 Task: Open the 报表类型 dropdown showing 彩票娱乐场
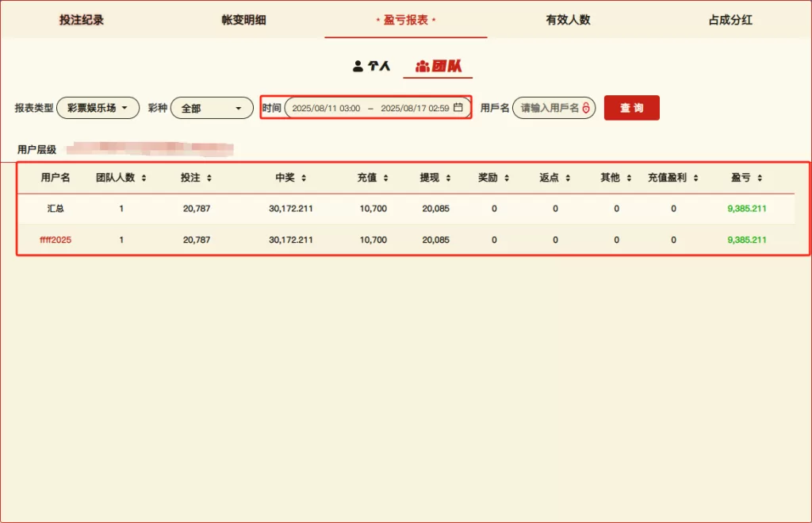click(98, 108)
